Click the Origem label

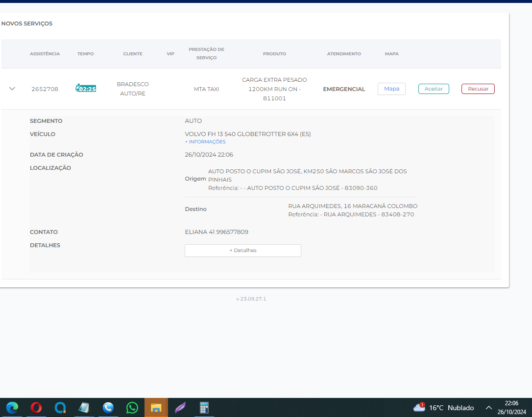pyautogui.click(x=195, y=179)
